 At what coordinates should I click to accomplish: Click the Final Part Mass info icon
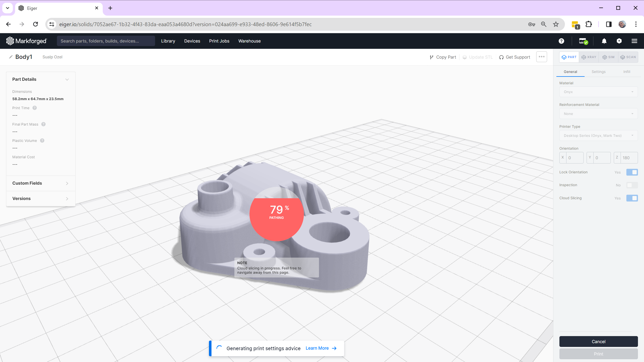[44, 124]
